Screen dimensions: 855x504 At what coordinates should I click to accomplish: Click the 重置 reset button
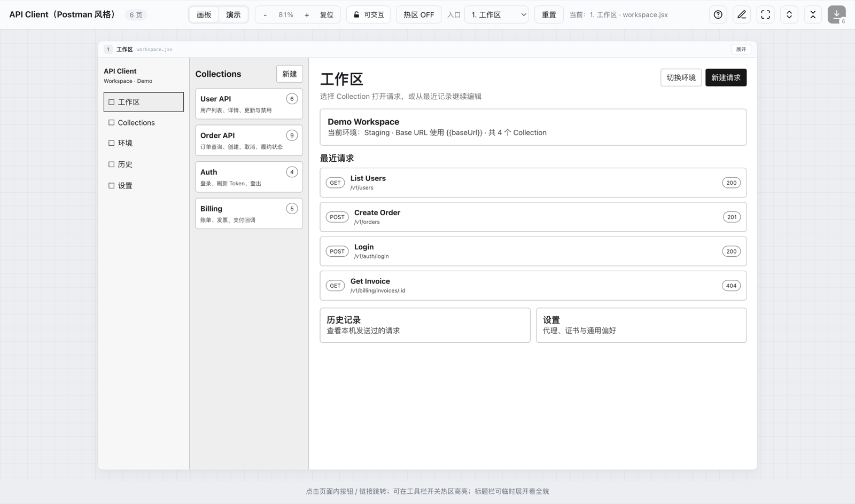pos(549,14)
